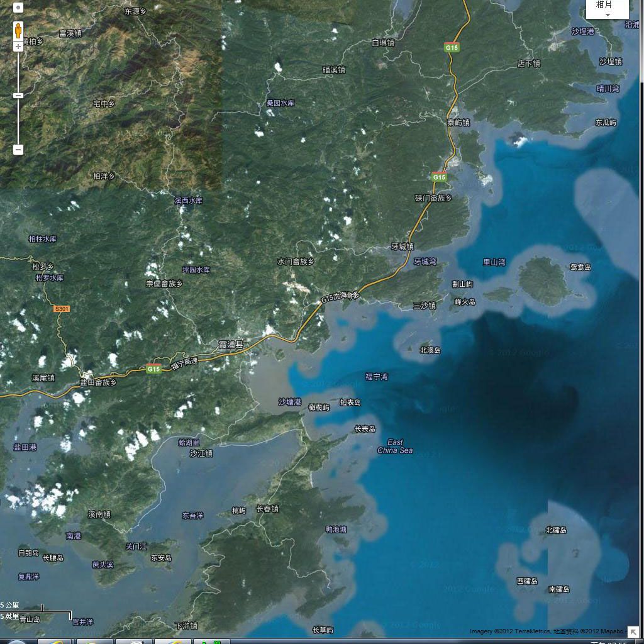Image resolution: width=644 pixels, height=644 pixels.
Task: Click the map scale bar
Action: (35, 611)
